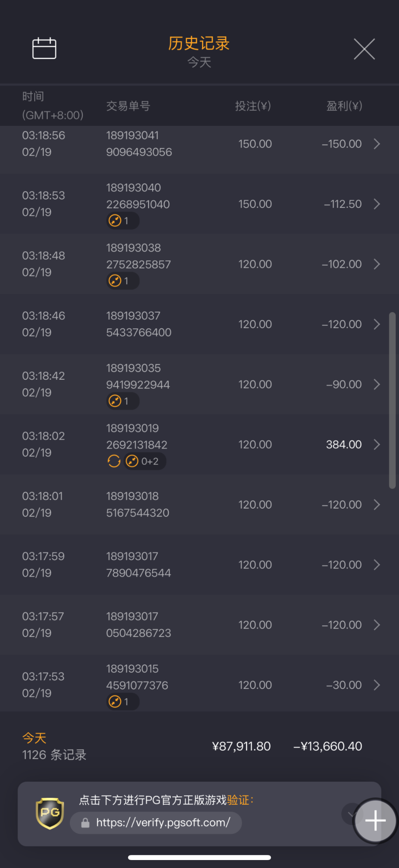Click the bonus badge on the 03:18:53 record

coord(123,221)
